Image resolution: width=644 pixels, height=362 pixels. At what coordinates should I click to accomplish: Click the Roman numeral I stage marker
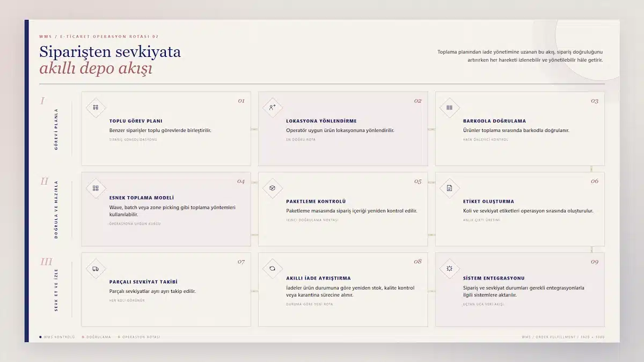click(42, 101)
